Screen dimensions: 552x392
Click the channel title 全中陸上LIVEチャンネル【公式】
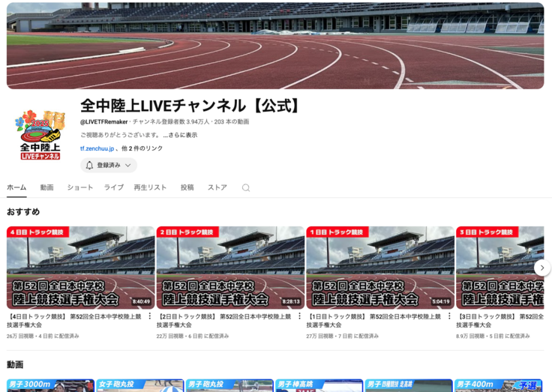[x=190, y=106]
